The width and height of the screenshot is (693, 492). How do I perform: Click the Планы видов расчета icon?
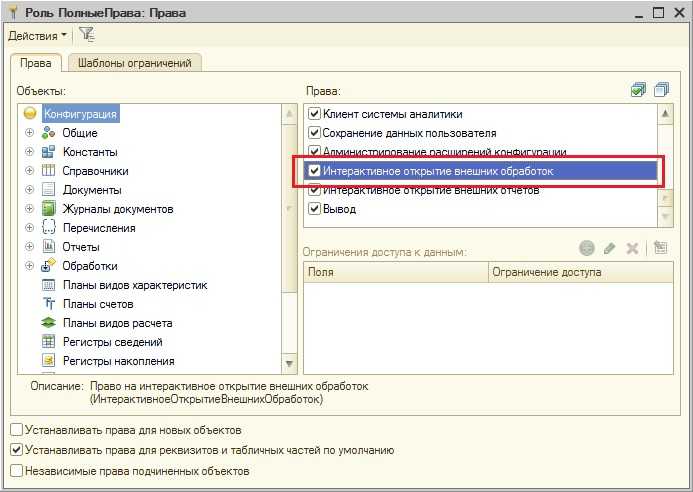point(48,323)
